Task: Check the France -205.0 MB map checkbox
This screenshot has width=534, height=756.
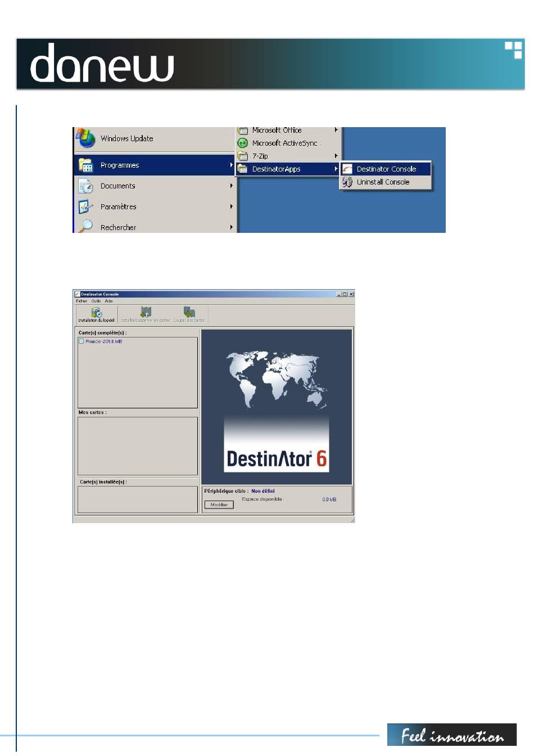Action: coord(82,341)
